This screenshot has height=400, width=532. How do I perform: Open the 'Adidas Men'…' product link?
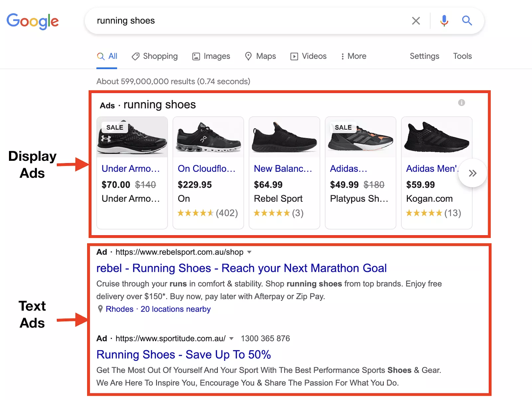[x=432, y=169]
